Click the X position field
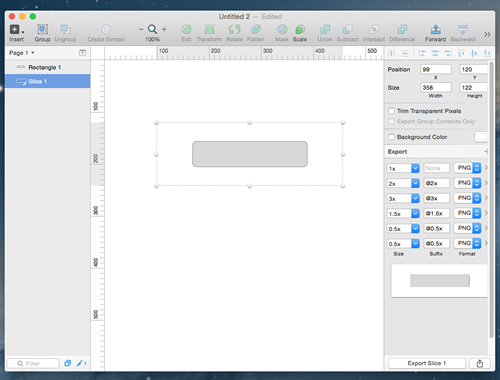500x380 pixels. click(436, 69)
